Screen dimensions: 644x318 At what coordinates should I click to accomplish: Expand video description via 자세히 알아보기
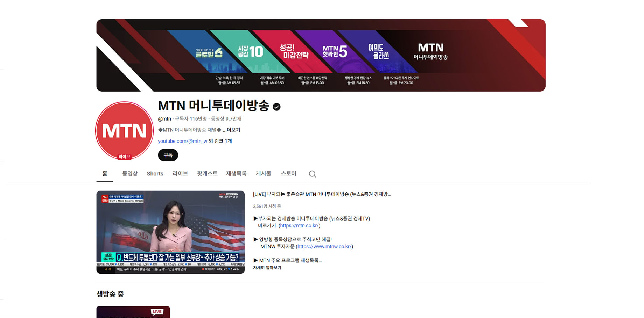click(x=267, y=268)
